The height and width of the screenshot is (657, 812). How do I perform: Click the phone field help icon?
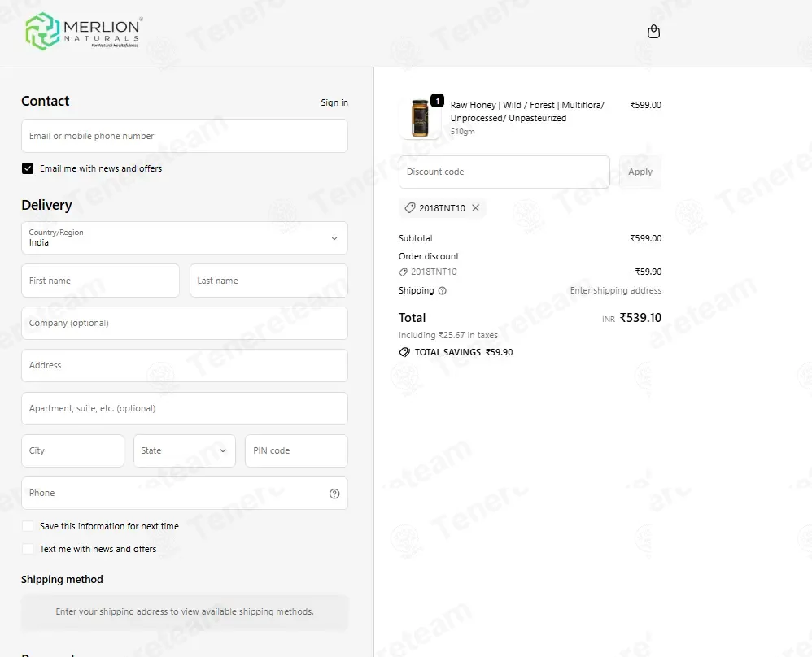334,494
